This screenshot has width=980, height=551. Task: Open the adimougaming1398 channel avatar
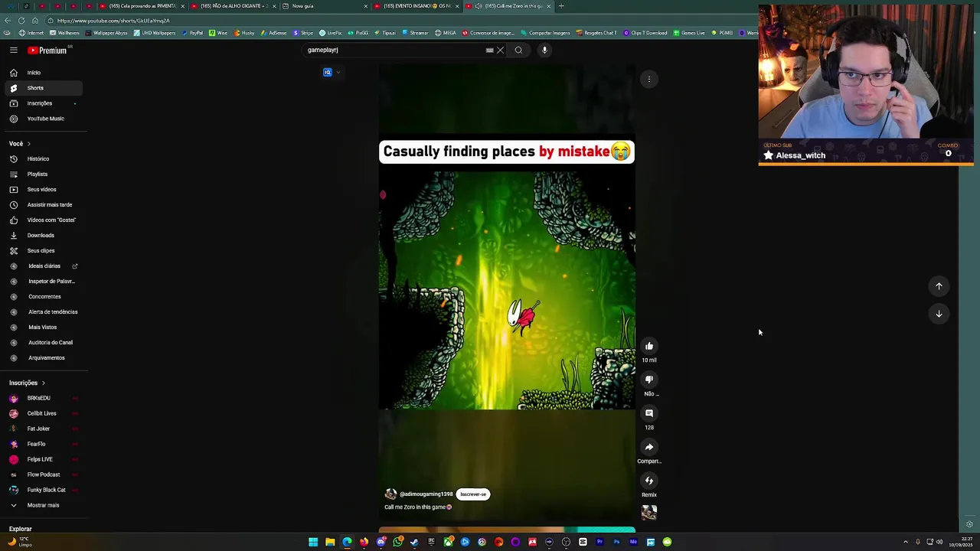point(390,494)
